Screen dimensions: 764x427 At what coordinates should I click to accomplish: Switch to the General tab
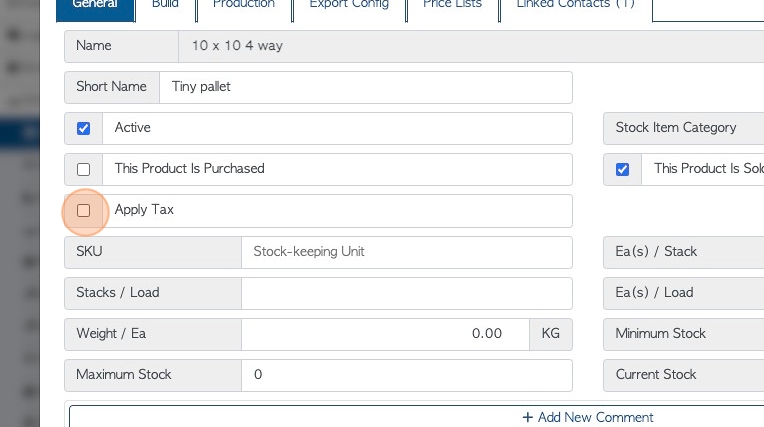coord(96,9)
